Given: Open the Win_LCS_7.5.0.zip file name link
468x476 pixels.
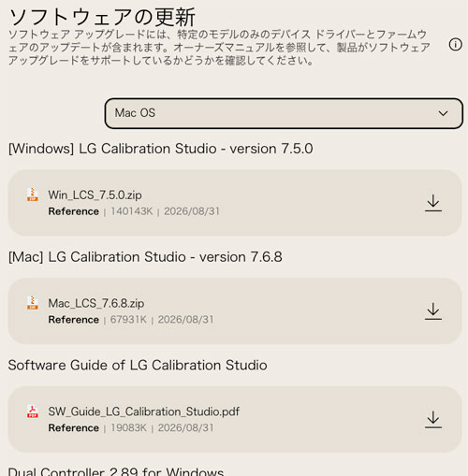Looking at the screenshot, I should (x=95, y=195).
